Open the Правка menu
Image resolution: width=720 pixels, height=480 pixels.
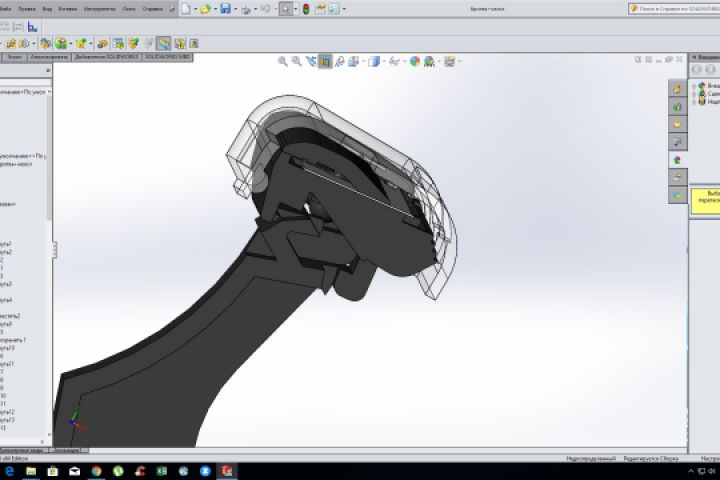[x=27, y=9]
